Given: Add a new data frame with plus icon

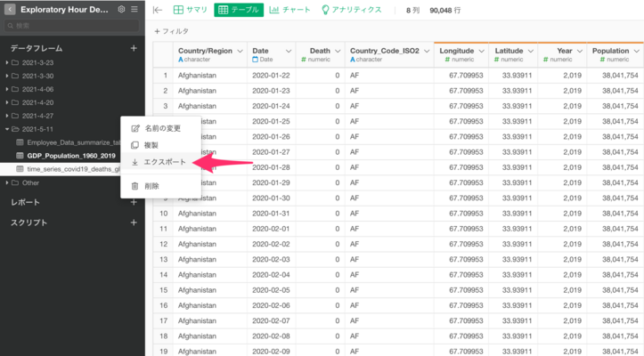Looking at the screenshot, I should click(x=134, y=47).
